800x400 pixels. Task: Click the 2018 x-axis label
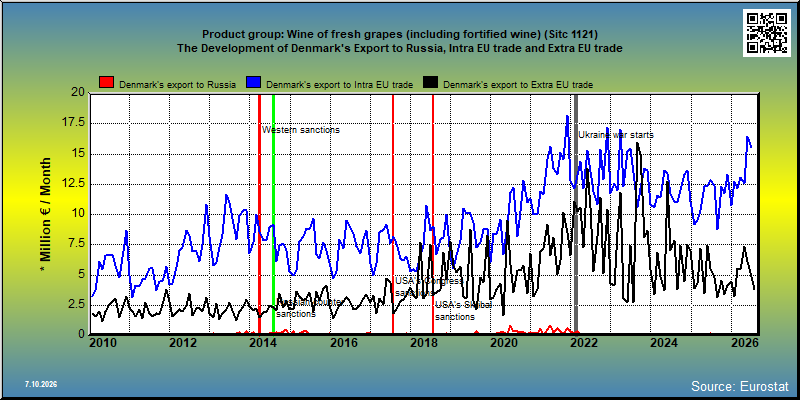423,343
